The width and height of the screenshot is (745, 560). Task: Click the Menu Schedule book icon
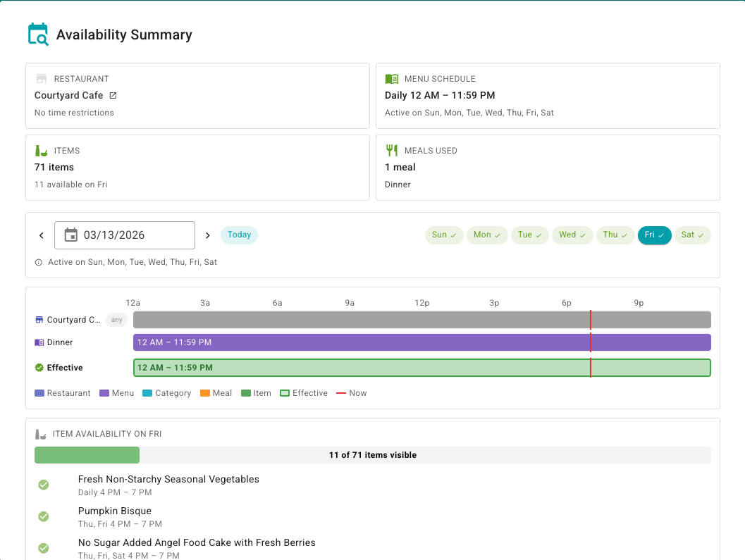click(392, 79)
